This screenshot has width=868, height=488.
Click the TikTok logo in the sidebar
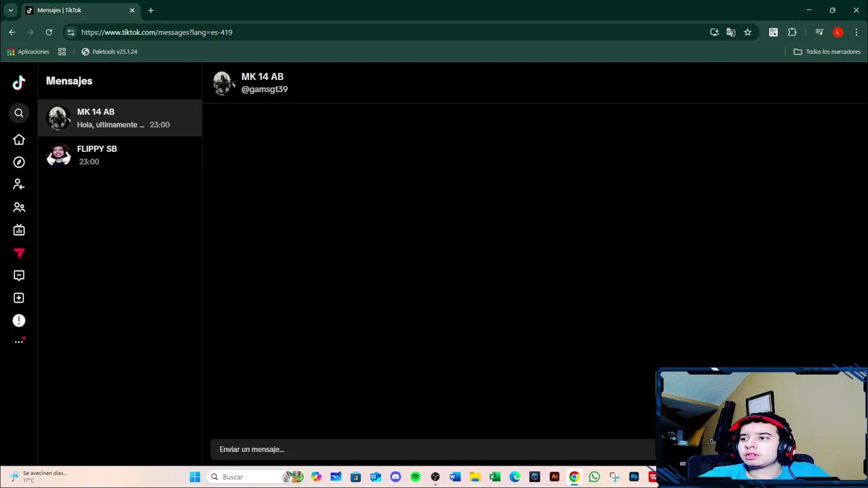(19, 83)
